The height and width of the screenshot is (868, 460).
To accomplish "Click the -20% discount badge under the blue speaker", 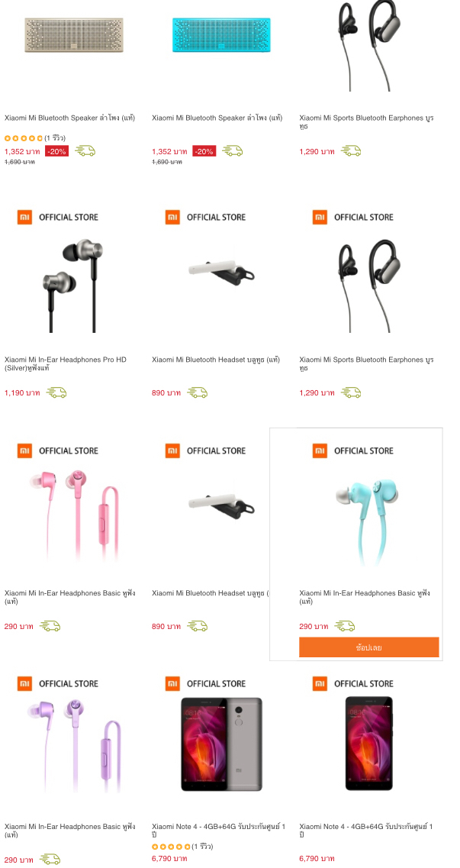I will click(x=204, y=151).
